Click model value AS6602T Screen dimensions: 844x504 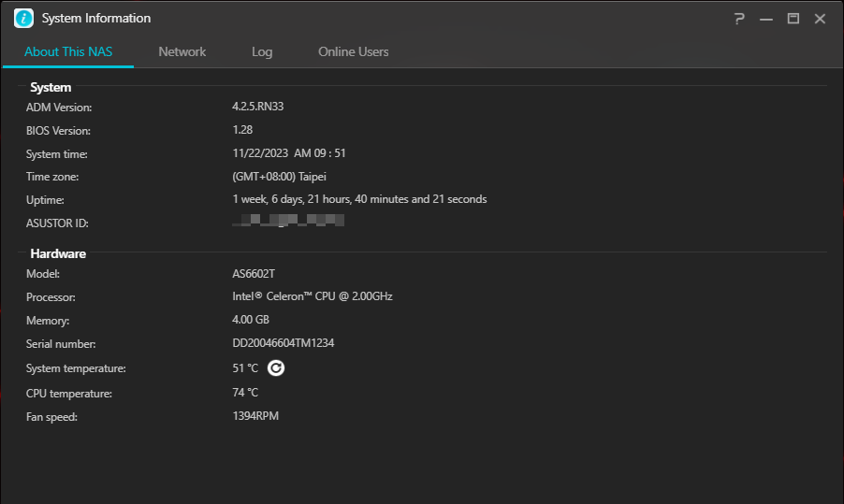coord(254,274)
